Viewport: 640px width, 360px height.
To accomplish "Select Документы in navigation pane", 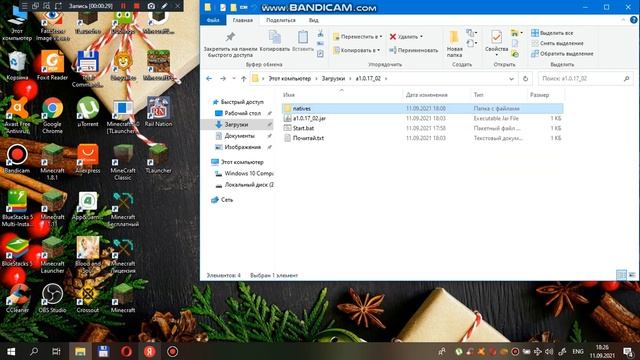I will 240,136.
